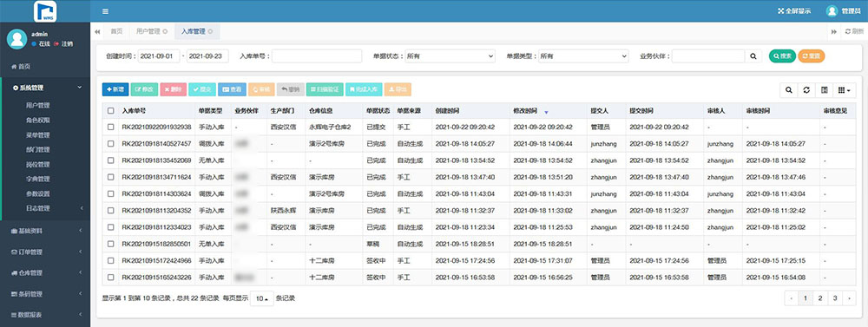This screenshot has width=868, height=327.
Task: Open the 单据状态 dropdown
Action: pos(450,56)
